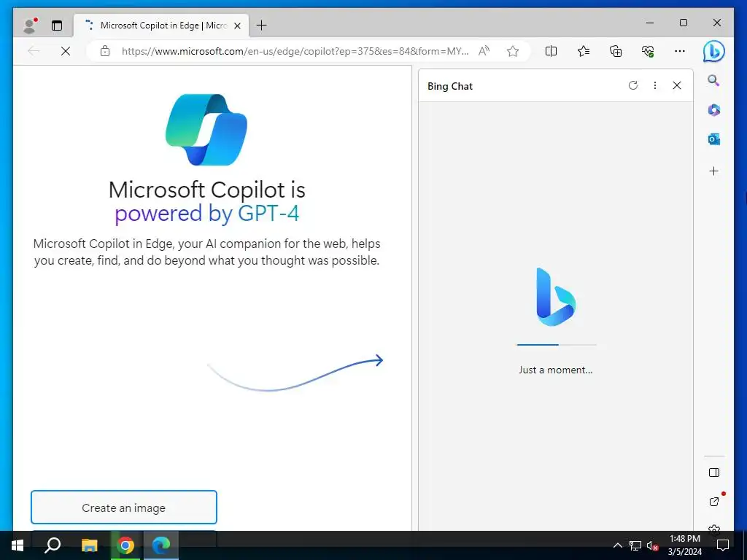Open Bing Chat more options menu
Screen dimensions: 747x560
(655, 85)
